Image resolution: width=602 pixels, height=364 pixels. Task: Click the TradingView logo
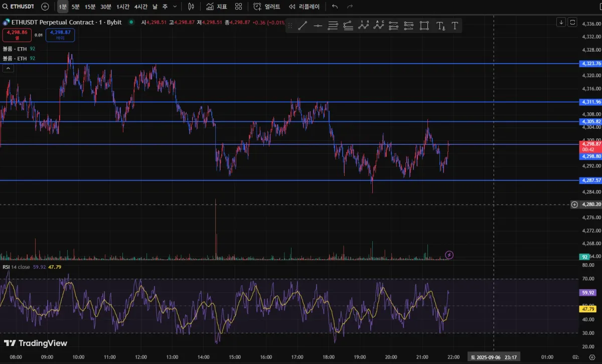click(35, 343)
